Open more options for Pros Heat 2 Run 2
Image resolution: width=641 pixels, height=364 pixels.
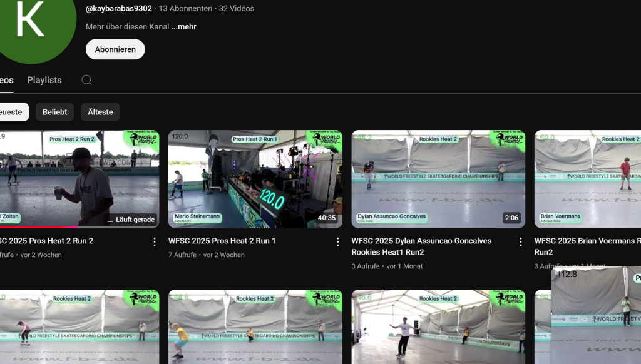155,241
